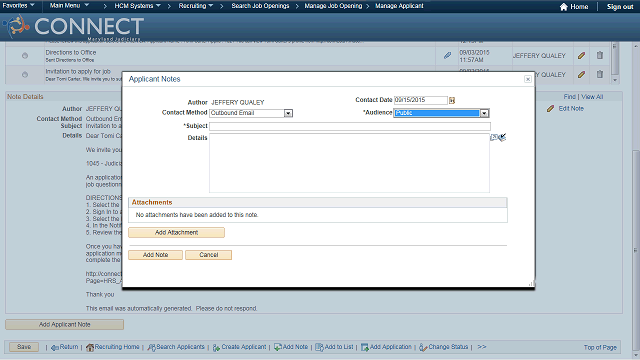Close the Applicant Notes dialog

(x=528, y=79)
